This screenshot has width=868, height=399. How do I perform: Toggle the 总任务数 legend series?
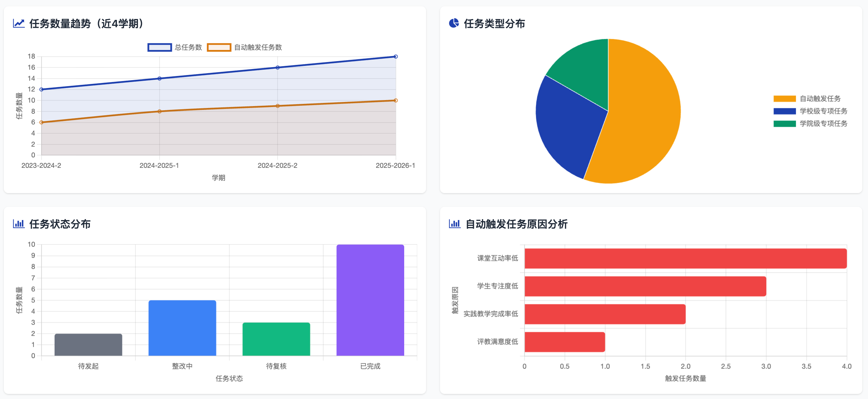[x=175, y=47]
